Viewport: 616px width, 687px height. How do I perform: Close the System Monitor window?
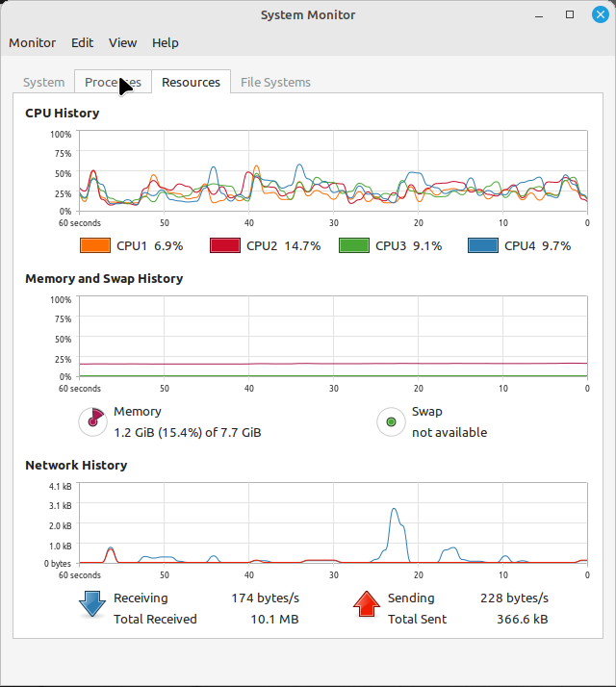point(601,14)
